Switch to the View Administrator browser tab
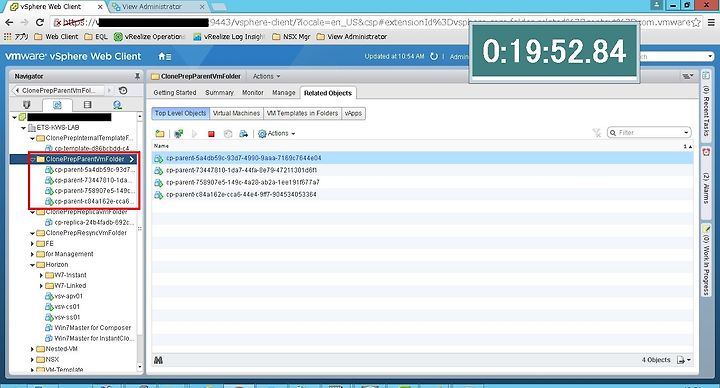Image resolution: width=720 pixels, height=388 pixels. click(x=157, y=7)
